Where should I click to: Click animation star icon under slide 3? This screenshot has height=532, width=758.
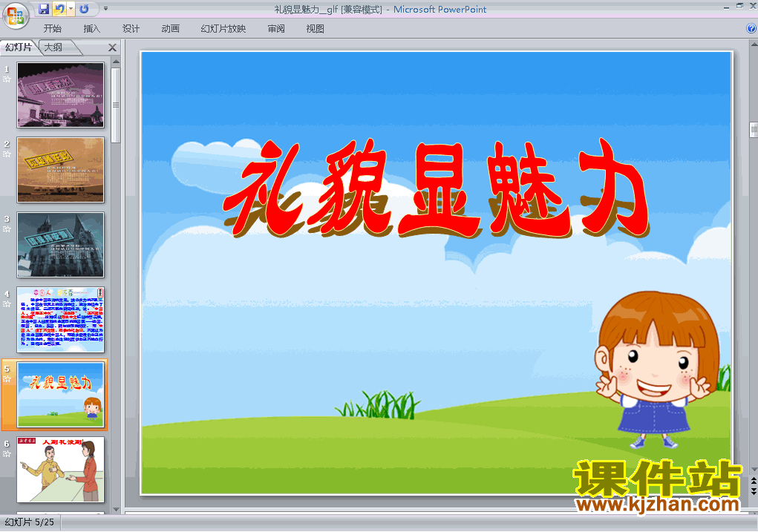pyautogui.click(x=7, y=229)
